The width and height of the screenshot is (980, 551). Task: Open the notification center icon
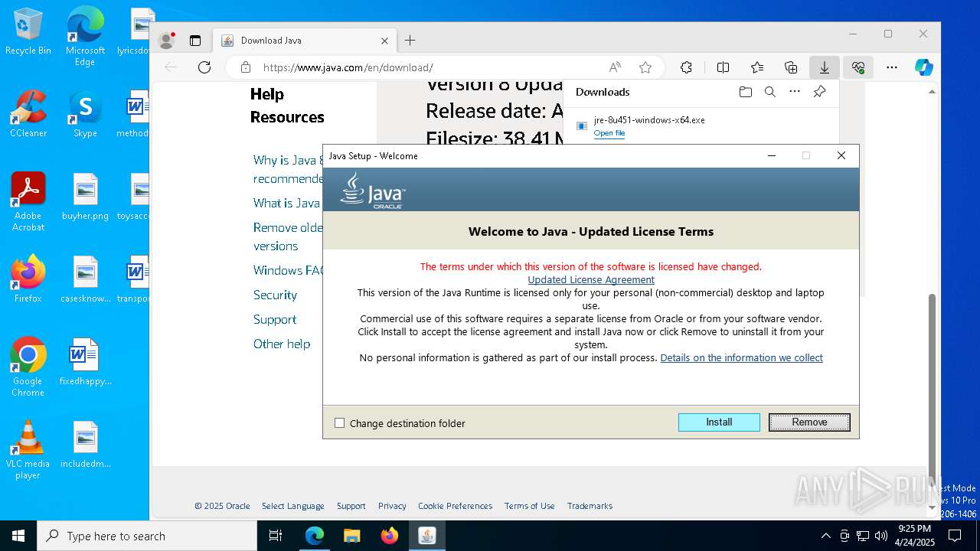click(954, 536)
